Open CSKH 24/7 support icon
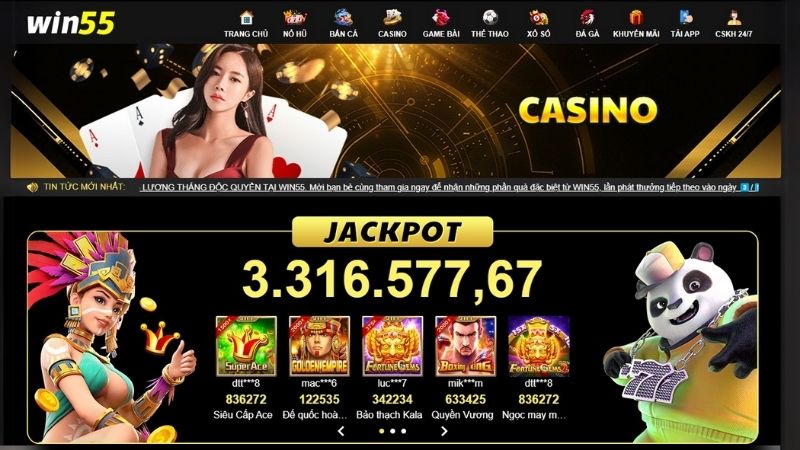 (x=734, y=18)
